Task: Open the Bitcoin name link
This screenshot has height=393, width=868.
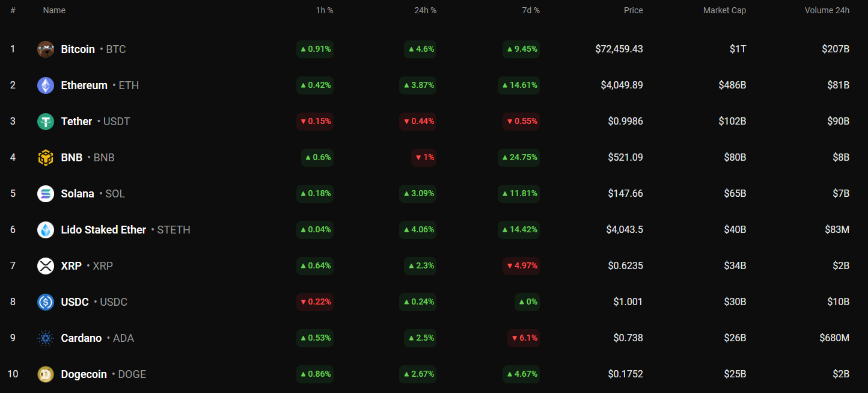Action: [x=78, y=49]
